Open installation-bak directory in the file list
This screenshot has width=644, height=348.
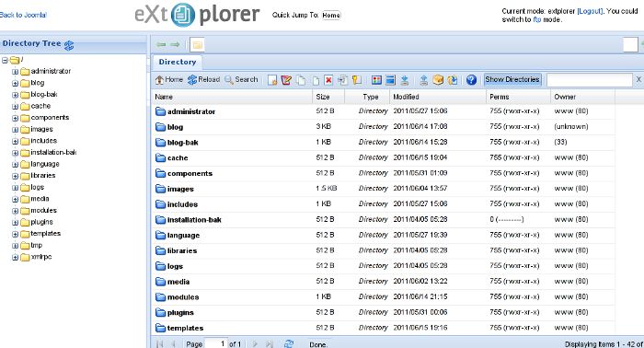194,220
